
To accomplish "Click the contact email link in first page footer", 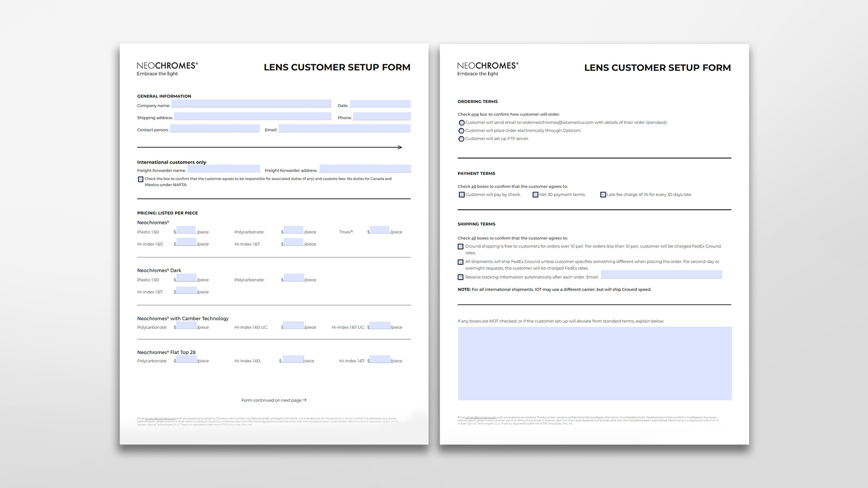I will [x=160, y=419].
